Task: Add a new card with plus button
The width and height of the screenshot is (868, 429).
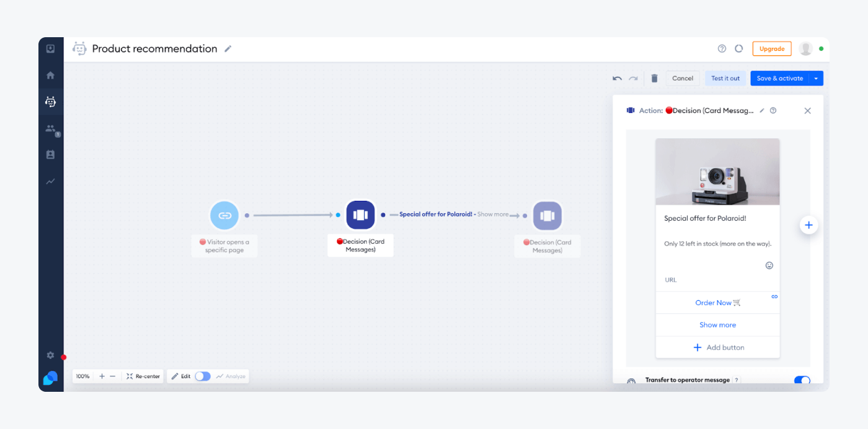Action: pos(808,225)
